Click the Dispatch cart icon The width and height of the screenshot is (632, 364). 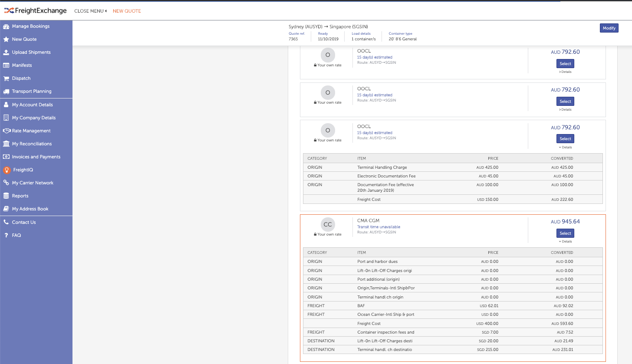click(6, 79)
